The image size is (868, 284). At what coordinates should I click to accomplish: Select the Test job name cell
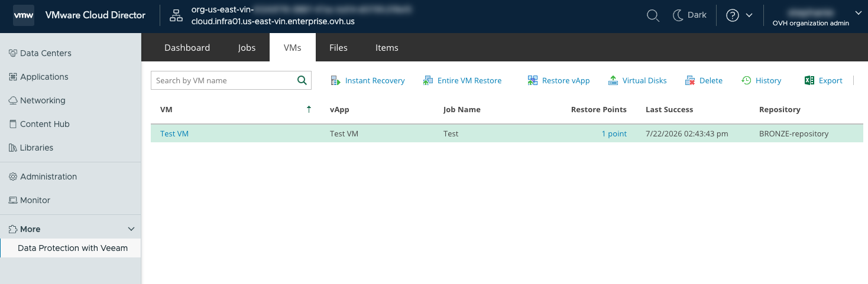point(451,133)
